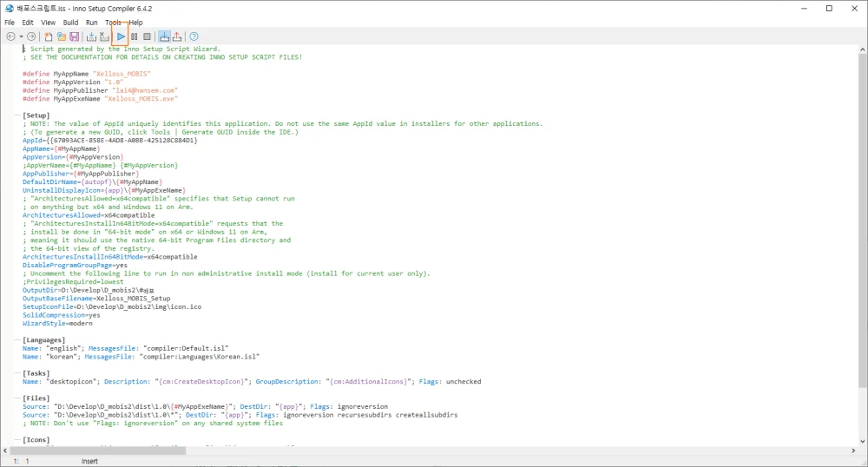Open the View menu
Image resolution: width=868 pixels, height=467 pixels.
coord(48,23)
